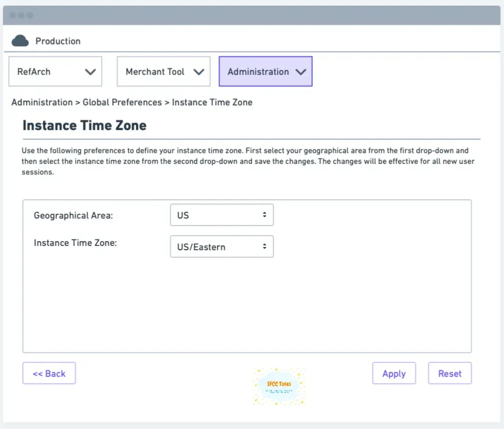Click the Production cloud icon
504x429 pixels.
20,40
